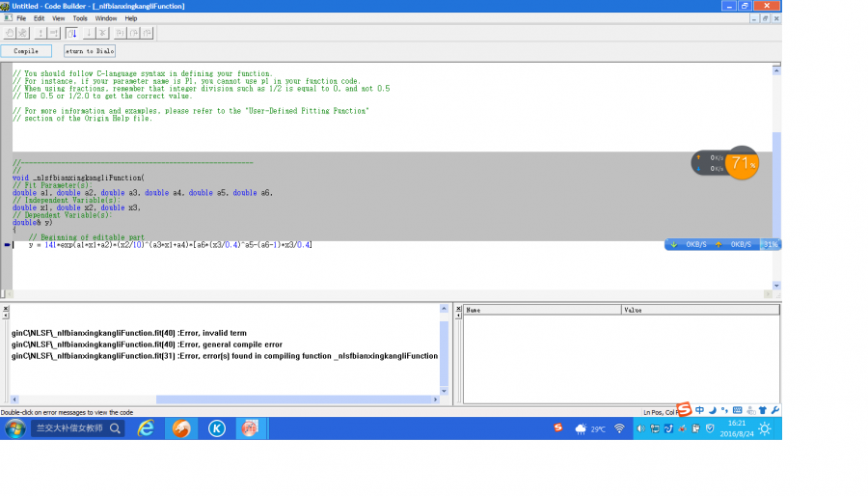
Task: Click the breakpoint marker beside the y = line
Action: pyautogui.click(x=7, y=245)
